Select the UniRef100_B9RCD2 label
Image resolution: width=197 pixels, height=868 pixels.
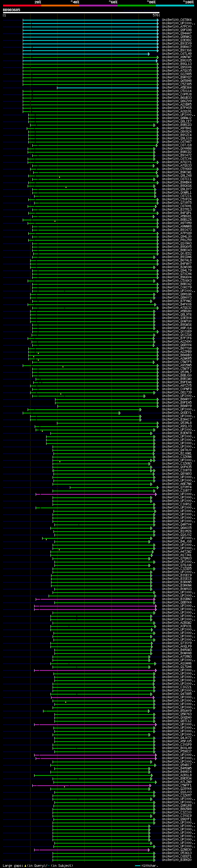pos(176,152)
